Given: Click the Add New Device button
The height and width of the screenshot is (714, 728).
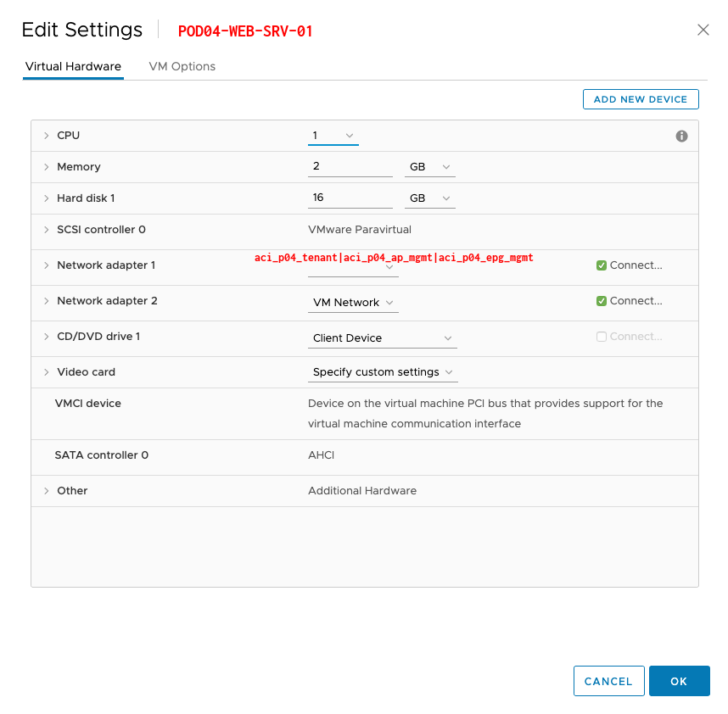Looking at the screenshot, I should (x=641, y=99).
